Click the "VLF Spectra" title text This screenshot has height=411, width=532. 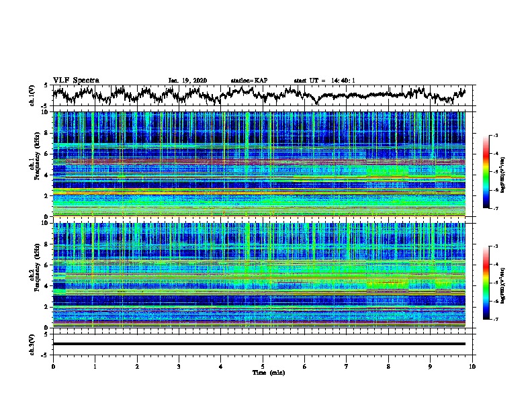(76, 81)
